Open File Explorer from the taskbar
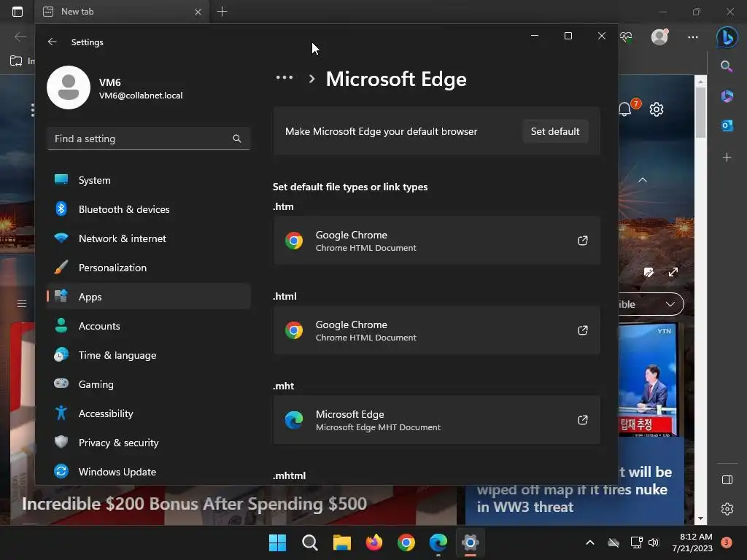The height and width of the screenshot is (560, 747). [x=341, y=542]
